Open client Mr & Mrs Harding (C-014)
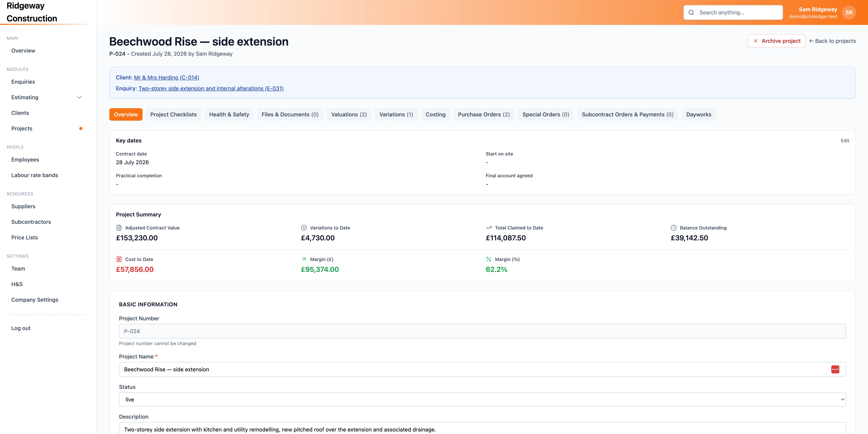This screenshot has height=434, width=868. point(166,78)
